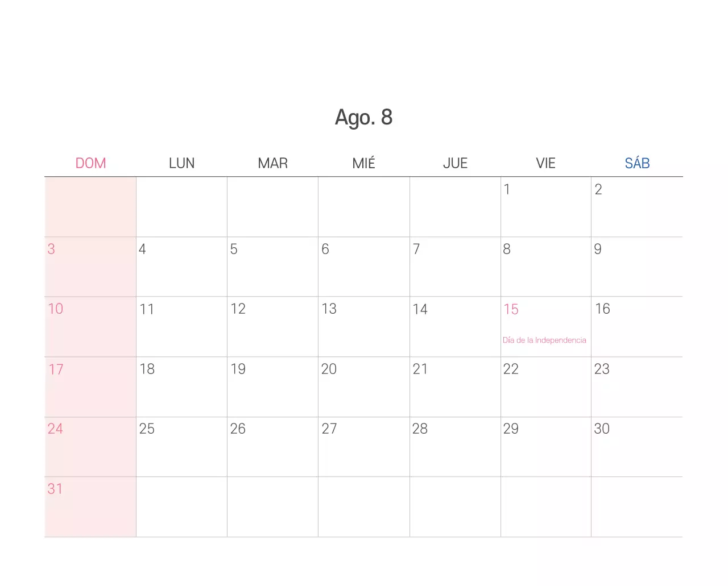Choose Wednesday August 6 cell
Image resolution: width=728 pixels, height=586 pixels.
[x=363, y=267]
